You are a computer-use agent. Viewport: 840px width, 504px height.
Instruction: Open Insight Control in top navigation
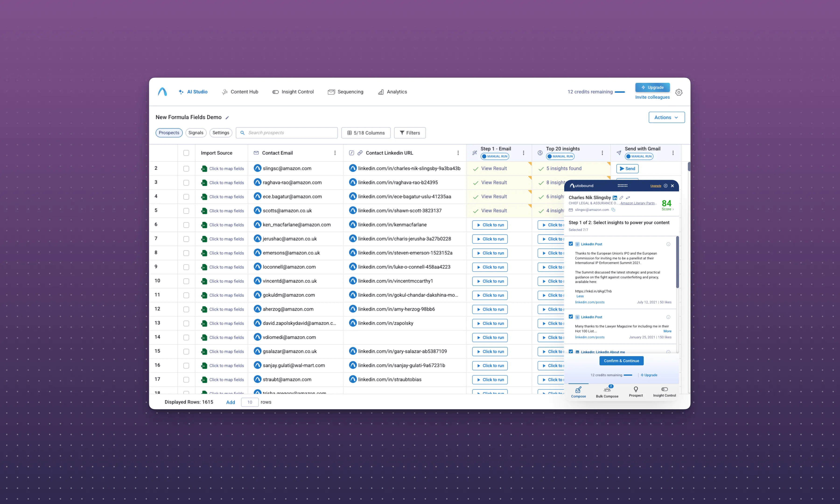click(x=293, y=92)
